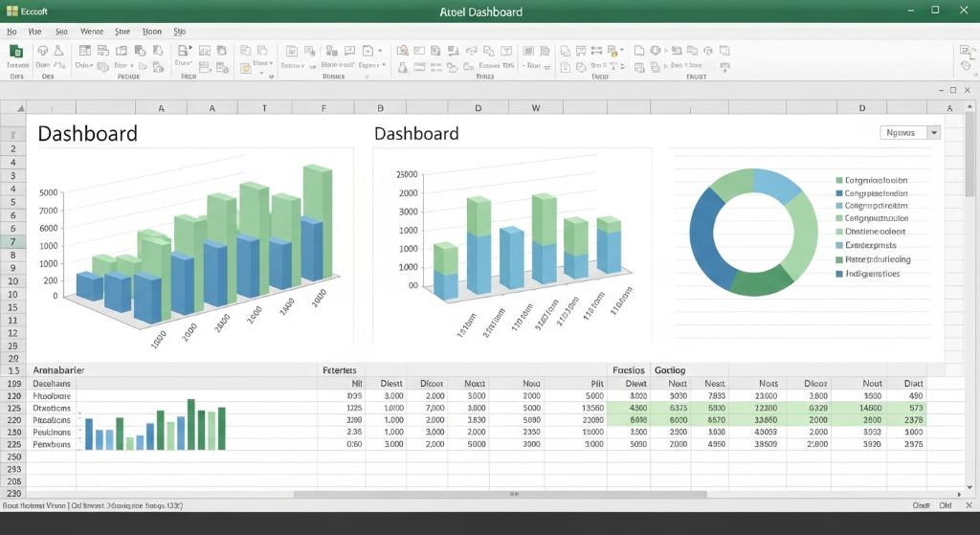Select row header 199
This screenshot has width=980, height=535.
tap(13, 384)
